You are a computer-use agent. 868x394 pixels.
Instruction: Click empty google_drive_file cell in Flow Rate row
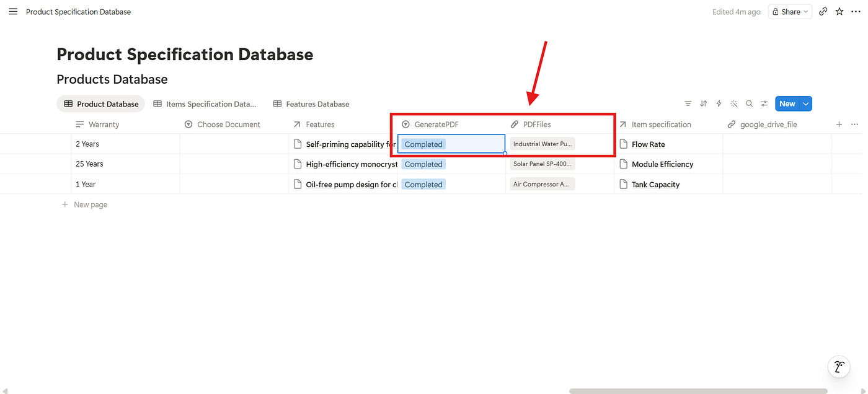777,144
